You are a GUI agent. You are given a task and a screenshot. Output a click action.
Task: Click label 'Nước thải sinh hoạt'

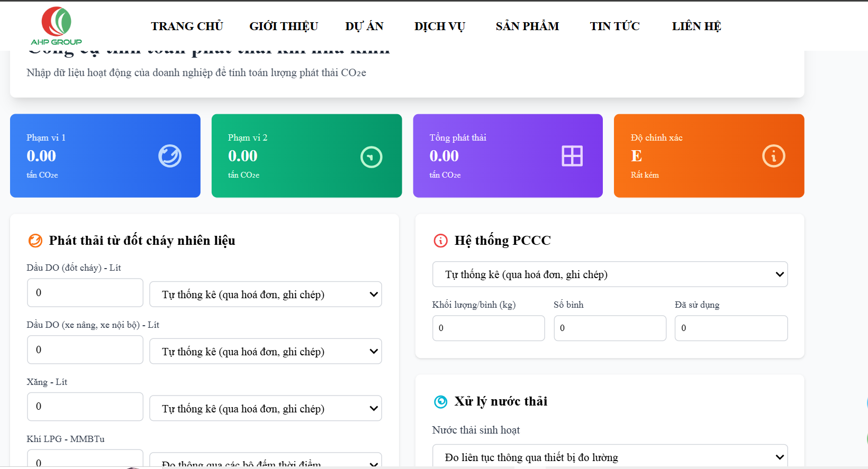pyautogui.click(x=476, y=430)
